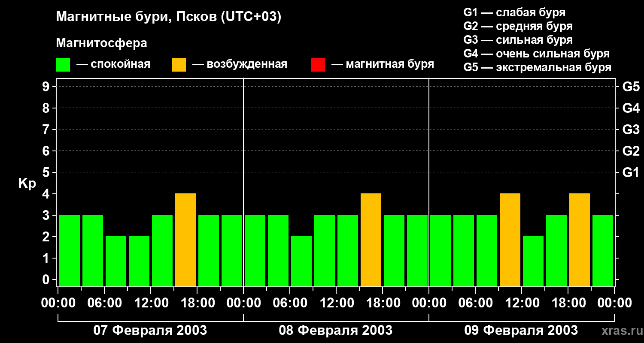Screen dimensions: 644x343
Task: Click the 12:00 tick on 08 February
Action: (336, 304)
